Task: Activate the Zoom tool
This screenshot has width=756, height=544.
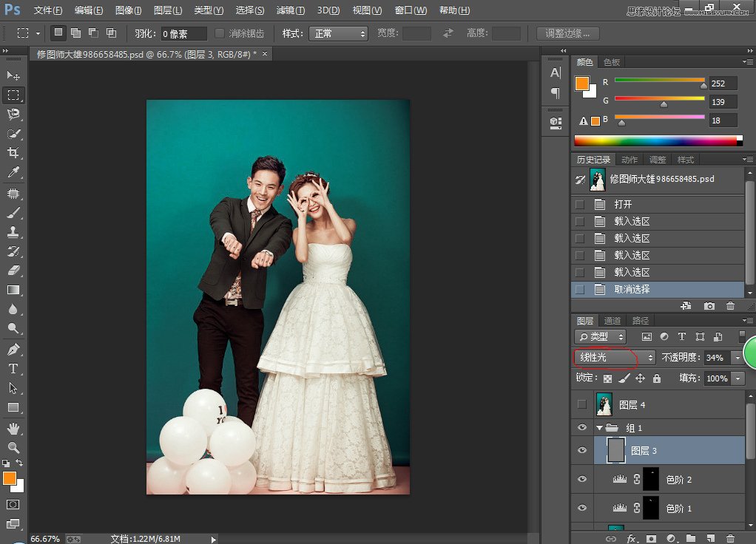Action: coord(11,446)
